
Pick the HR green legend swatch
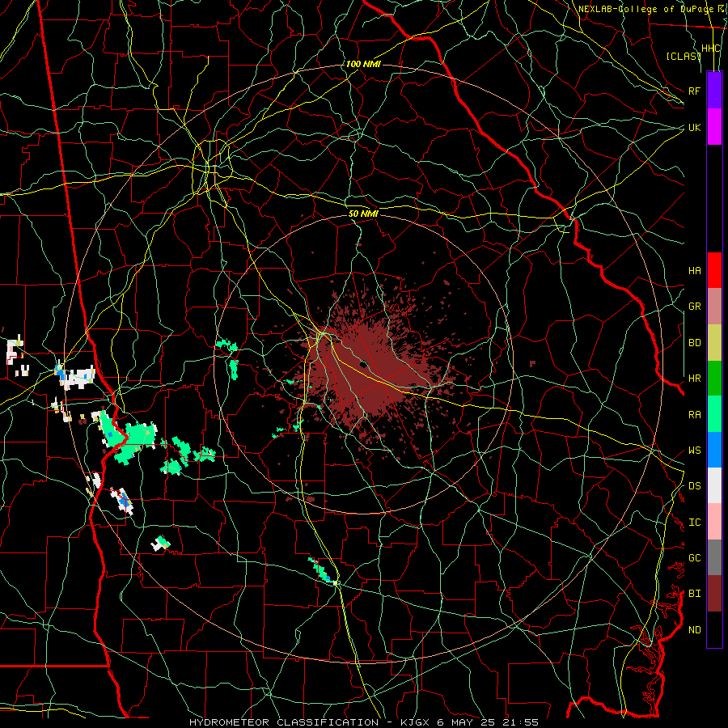coord(714,379)
